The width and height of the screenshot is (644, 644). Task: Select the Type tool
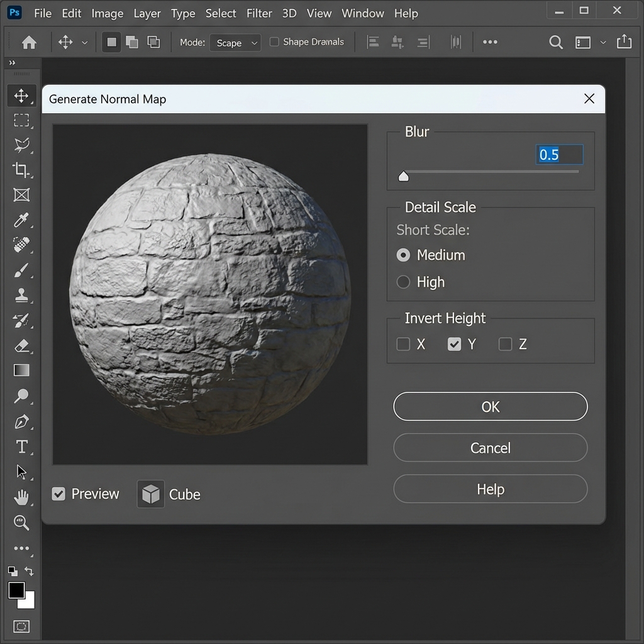click(21, 447)
